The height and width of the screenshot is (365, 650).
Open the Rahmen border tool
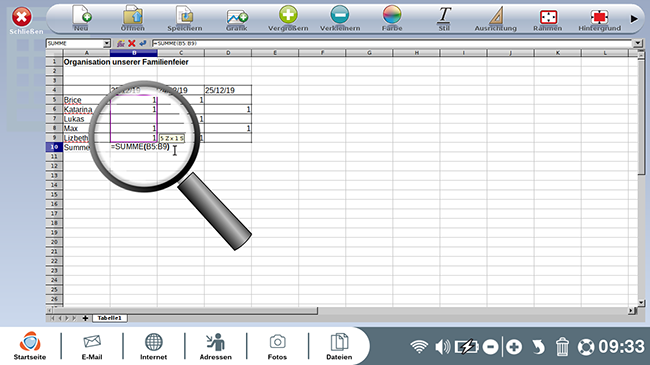point(548,20)
